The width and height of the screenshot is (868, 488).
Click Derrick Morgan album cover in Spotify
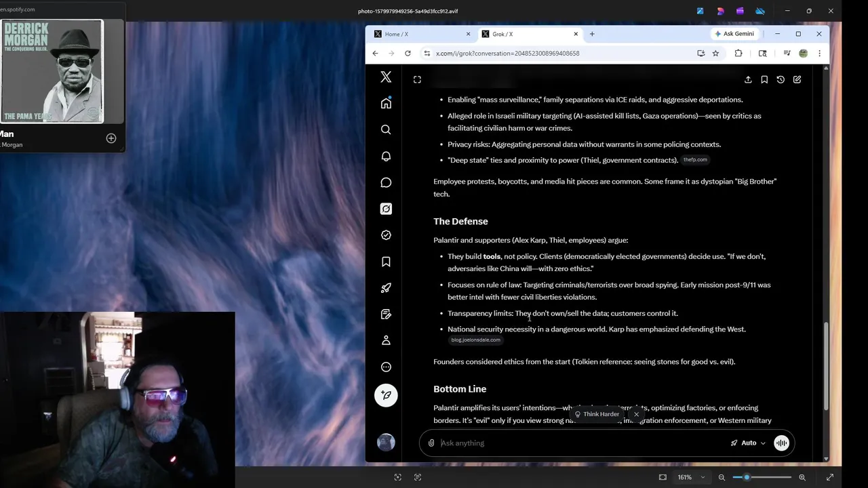[x=52, y=71]
